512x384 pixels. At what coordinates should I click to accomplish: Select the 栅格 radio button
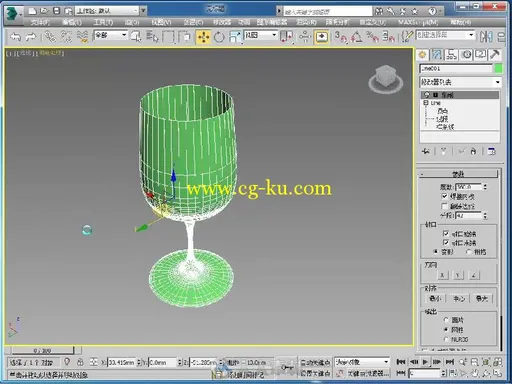(469, 252)
